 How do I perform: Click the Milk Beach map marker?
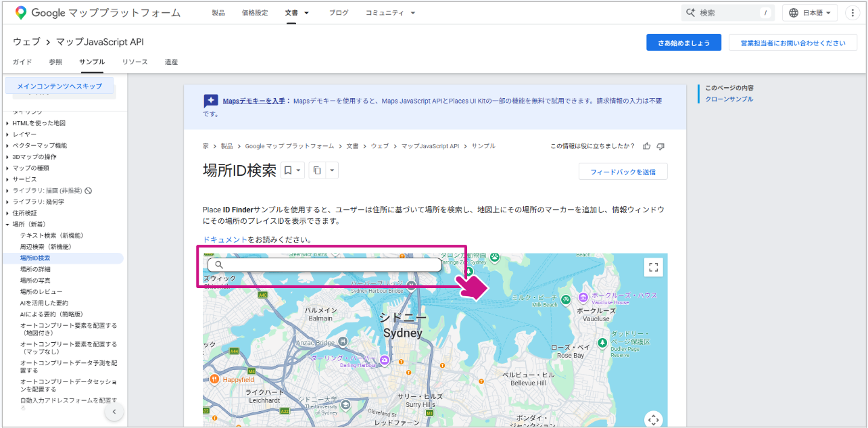[x=565, y=298]
